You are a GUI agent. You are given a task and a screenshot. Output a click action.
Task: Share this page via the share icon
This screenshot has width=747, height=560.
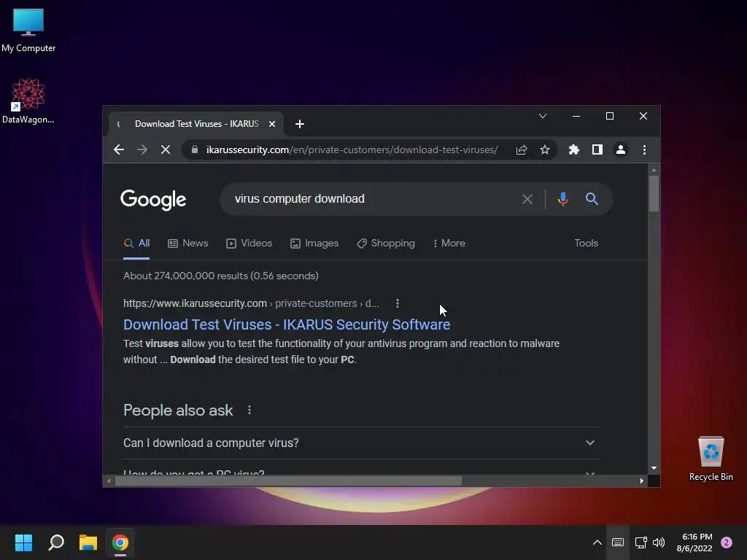point(522,149)
